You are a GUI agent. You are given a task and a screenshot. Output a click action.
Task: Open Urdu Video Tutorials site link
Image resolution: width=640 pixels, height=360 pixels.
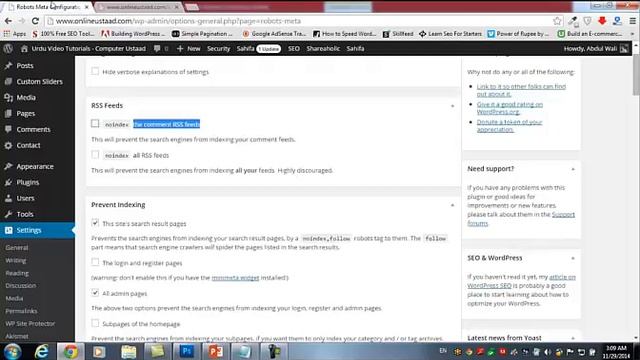point(83,49)
